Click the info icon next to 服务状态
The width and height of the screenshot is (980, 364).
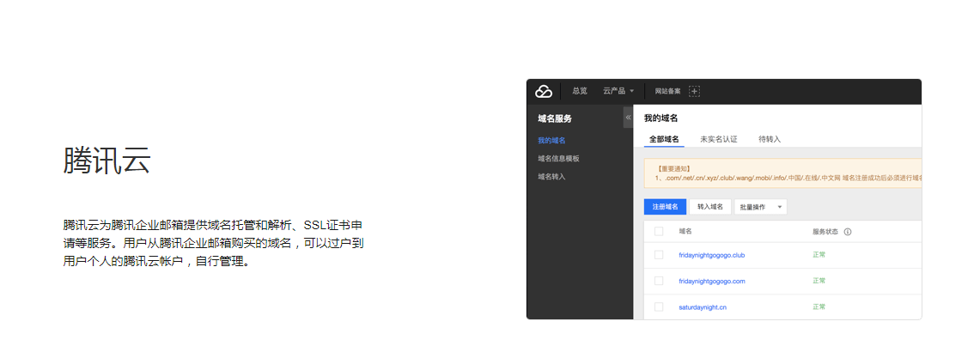tap(848, 232)
